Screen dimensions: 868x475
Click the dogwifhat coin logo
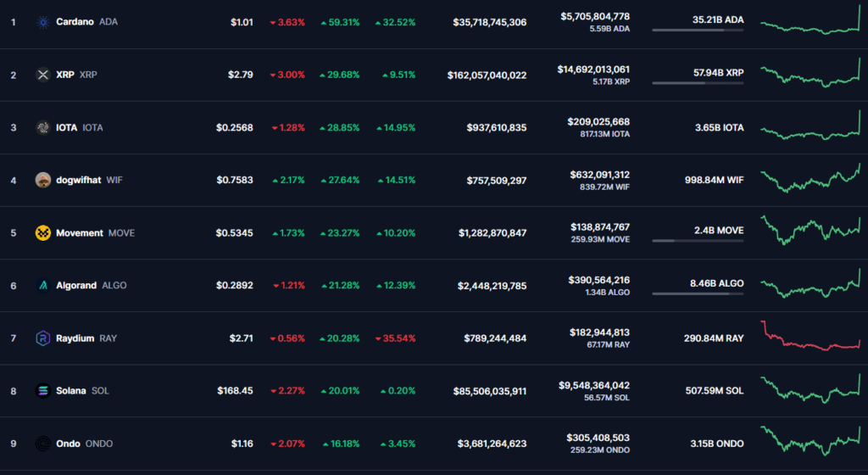(42, 180)
